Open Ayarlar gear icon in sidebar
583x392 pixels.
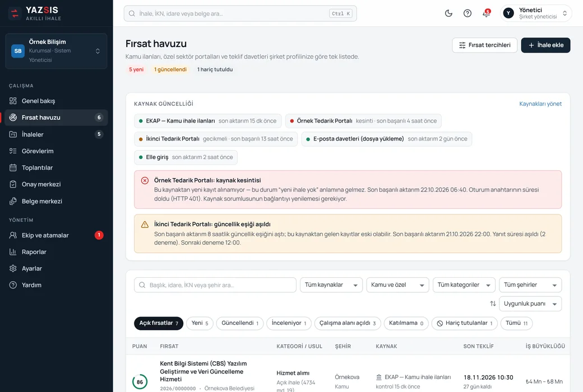click(13, 268)
